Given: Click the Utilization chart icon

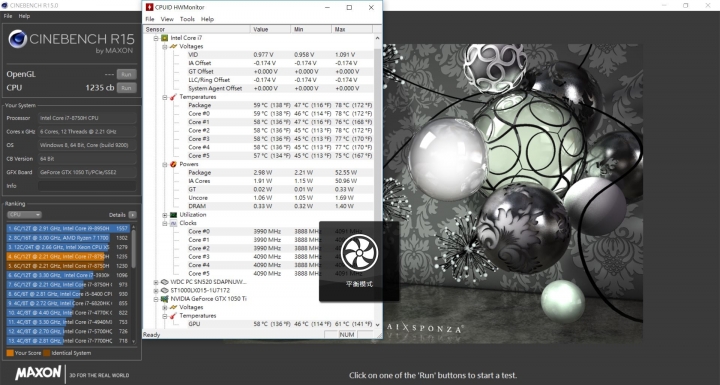Looking at the screenshot, I should (x=173, y=215).
